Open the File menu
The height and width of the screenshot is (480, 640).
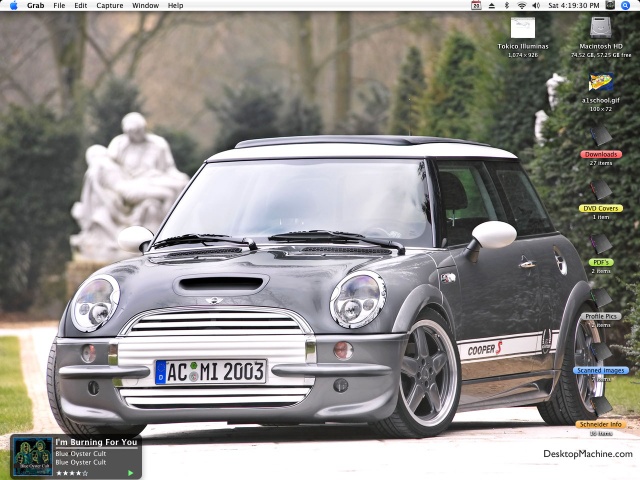pyautogui.click(x=59, y=5)
